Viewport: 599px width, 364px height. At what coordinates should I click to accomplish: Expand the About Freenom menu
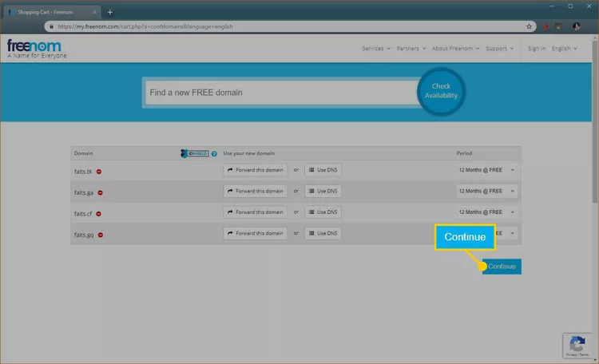455,49
